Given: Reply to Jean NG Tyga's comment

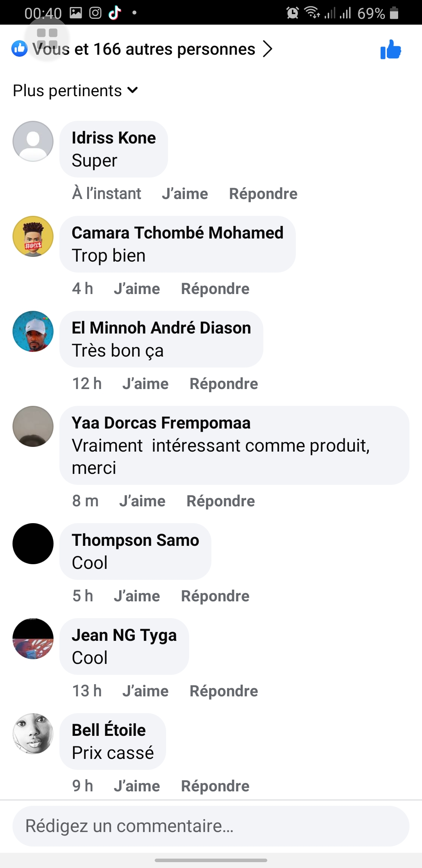Looking at the screenshot, I should [x=224, y=691].
